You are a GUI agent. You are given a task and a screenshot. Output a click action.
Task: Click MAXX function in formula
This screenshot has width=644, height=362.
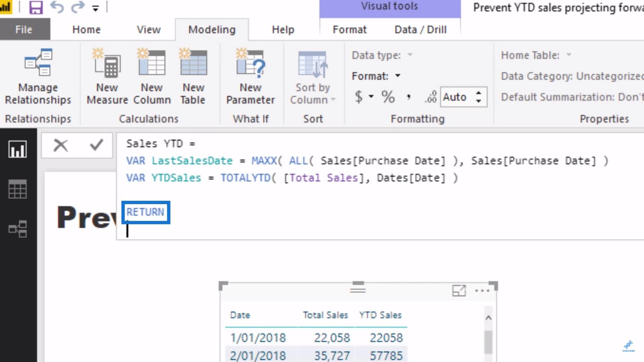(x=264, y=161)
